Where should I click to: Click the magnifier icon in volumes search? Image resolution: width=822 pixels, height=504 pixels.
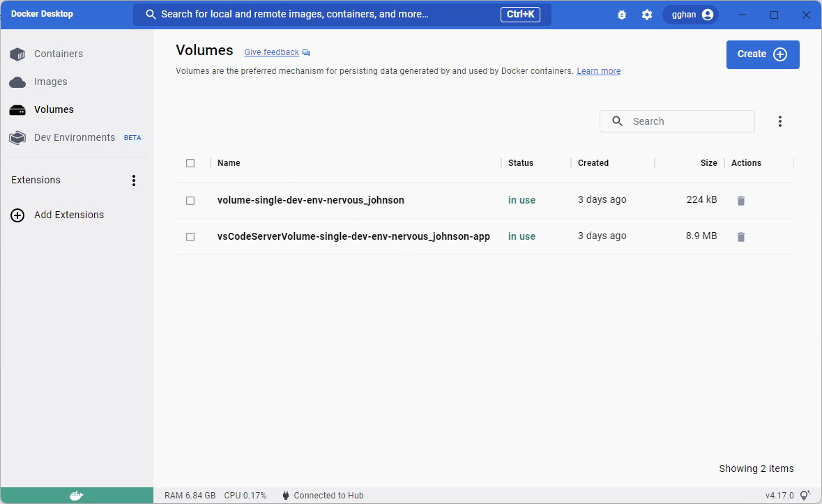618,121
